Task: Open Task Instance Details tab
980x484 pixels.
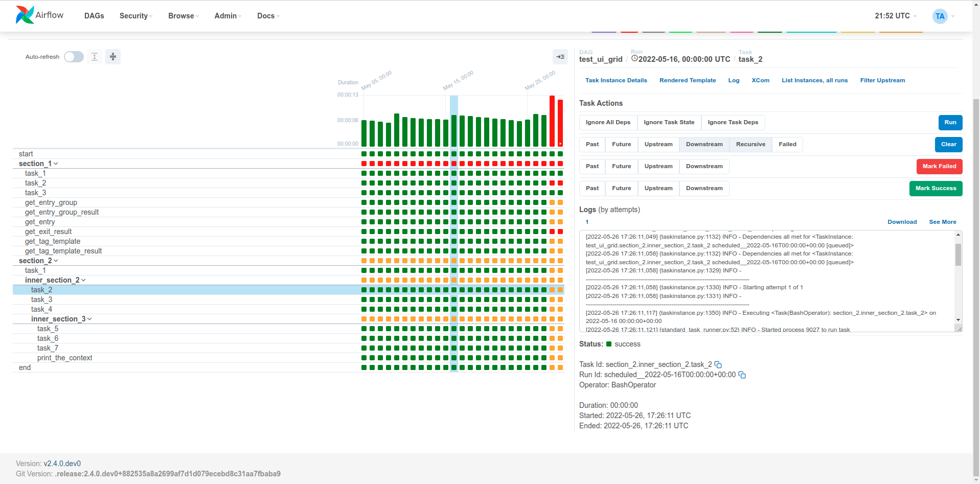Action: click(x=616, y=80)
